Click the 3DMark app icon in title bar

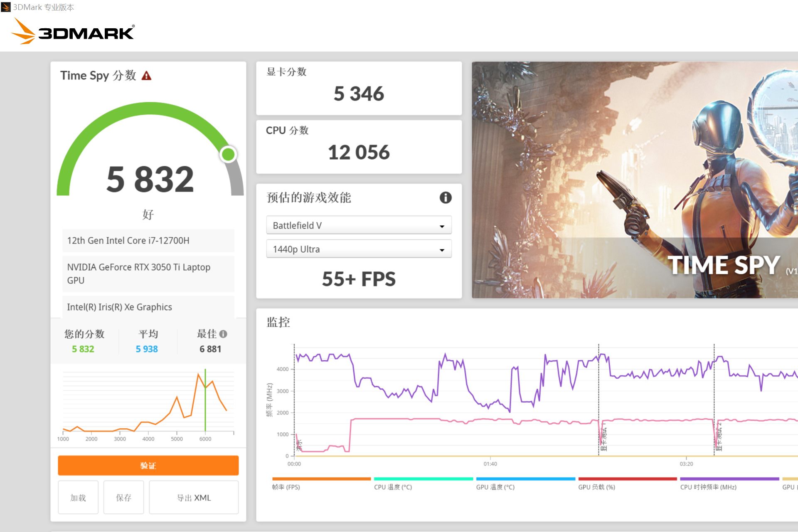pos(6,7)
